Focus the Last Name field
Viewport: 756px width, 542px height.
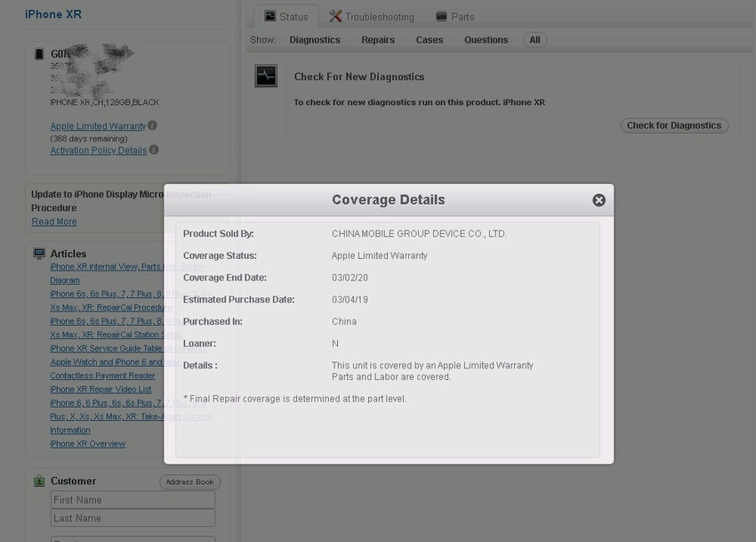point(133,518)
